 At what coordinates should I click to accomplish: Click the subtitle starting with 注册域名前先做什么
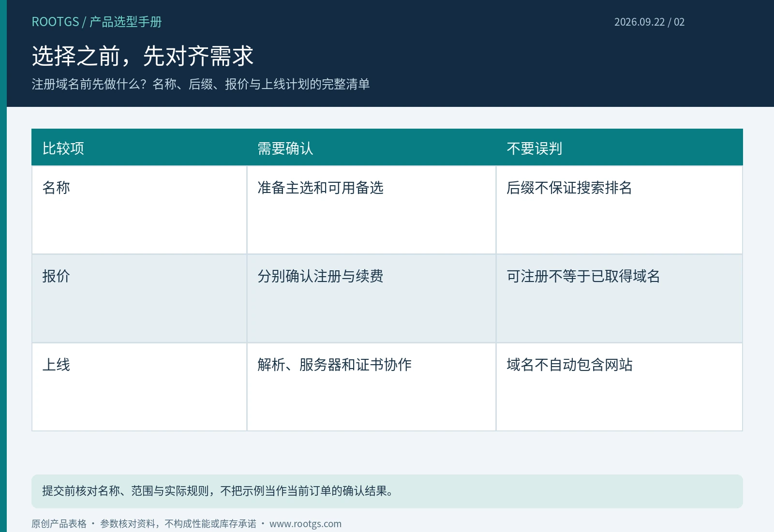tap(201, 84)
